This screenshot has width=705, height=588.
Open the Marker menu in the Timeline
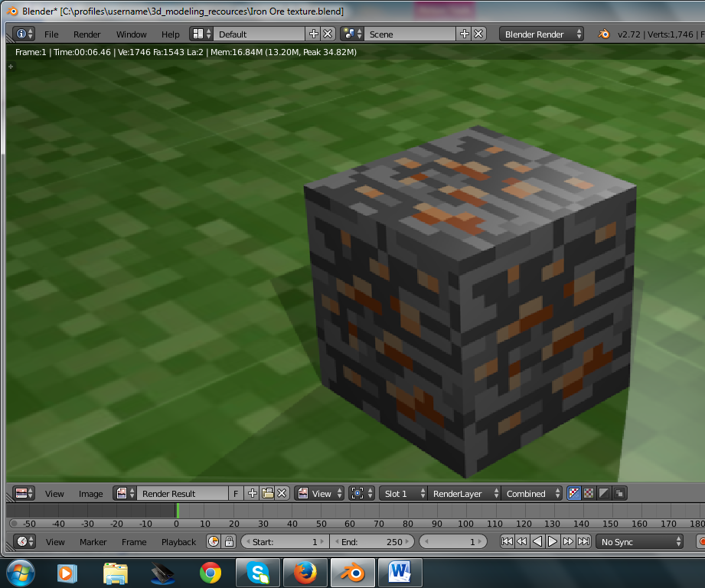93,541
